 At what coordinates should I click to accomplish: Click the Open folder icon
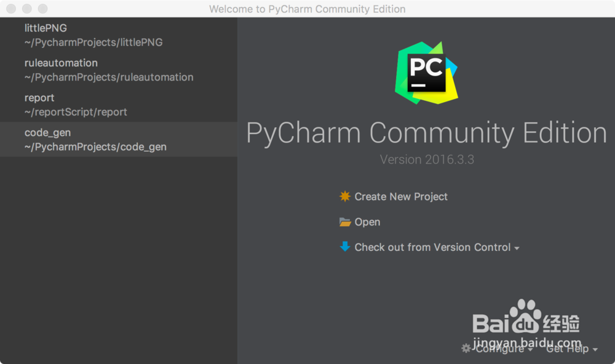coord(346,222)
